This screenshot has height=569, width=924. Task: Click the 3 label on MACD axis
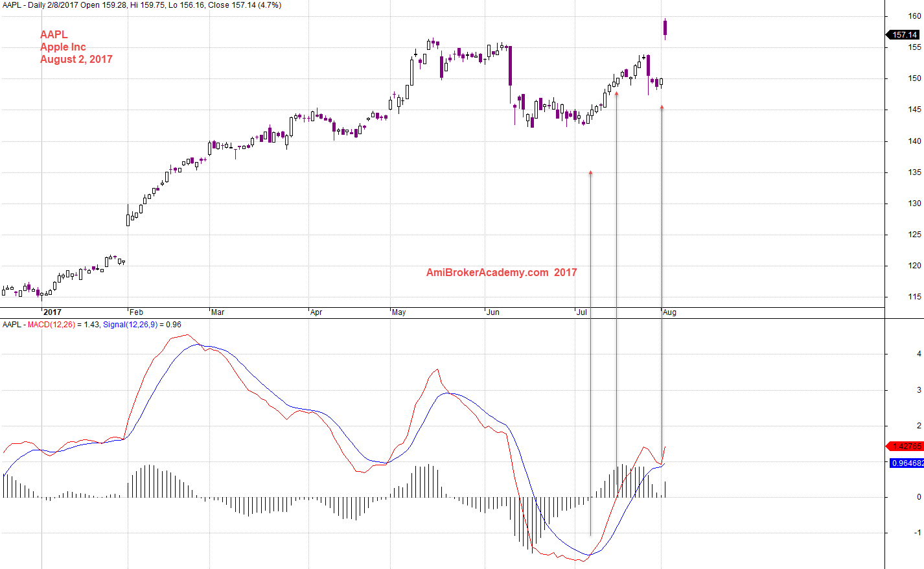[919, 390]
